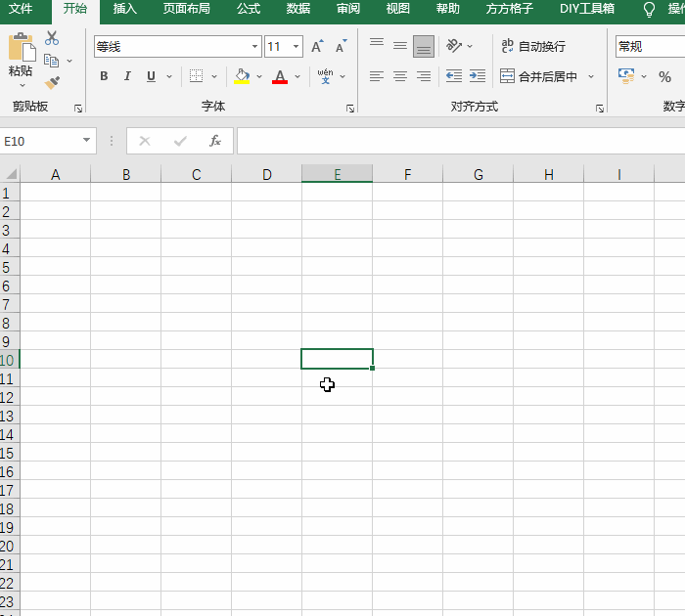
Task: Switch to the 插入 tab
Action: 124,8
